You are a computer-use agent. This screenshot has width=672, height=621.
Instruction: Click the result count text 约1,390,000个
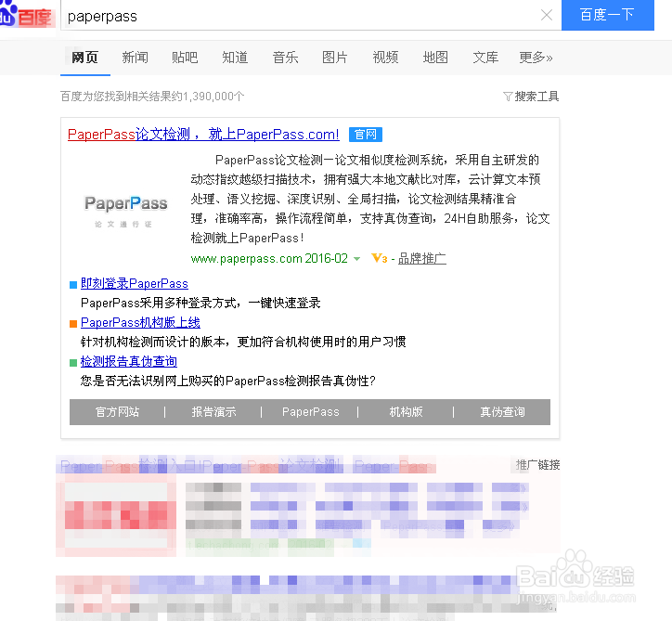tap(208, 97)
